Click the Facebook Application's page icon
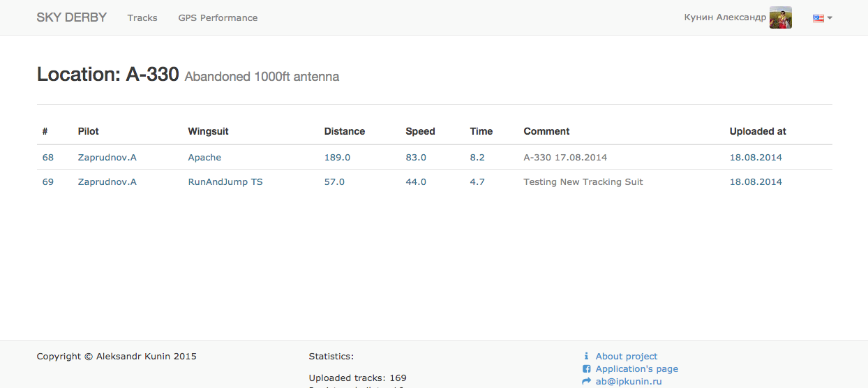Screen dimensions: 868x388 [x=586, y=369]
